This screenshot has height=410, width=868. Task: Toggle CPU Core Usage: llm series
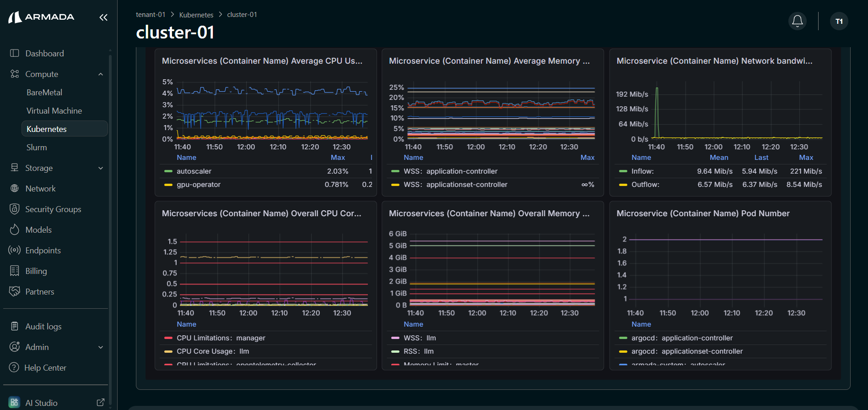click(x=213, y=351)
